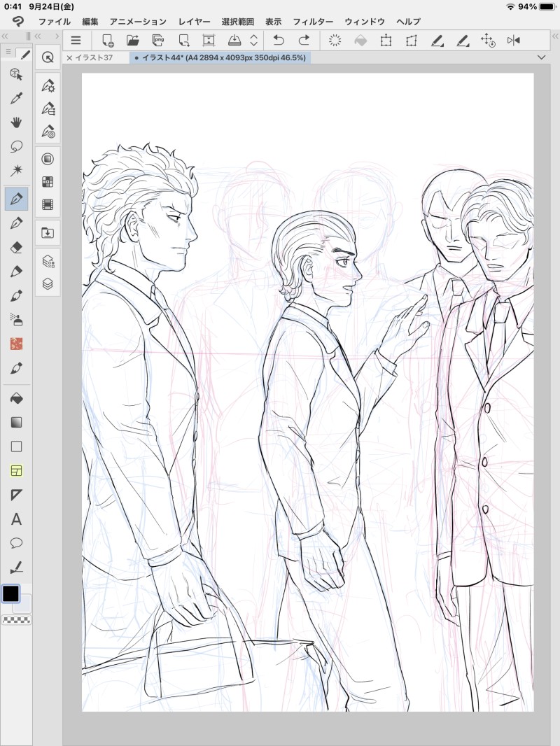Click the Scale/Rotate transform icon
The width and height of the screenshot is (560, 746).
click(x=386, y=41)
